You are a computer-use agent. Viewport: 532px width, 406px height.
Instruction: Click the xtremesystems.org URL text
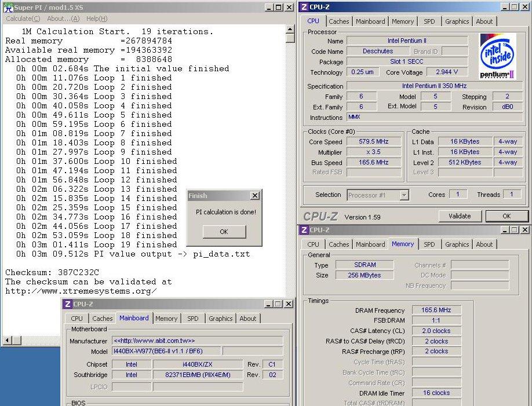pyautogui.click(x=81, y=291)
